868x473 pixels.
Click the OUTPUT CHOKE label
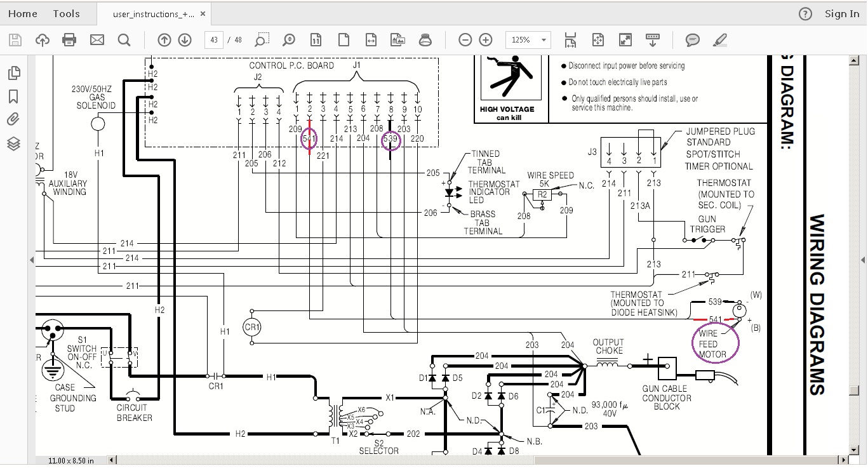[x=608, y=346]
